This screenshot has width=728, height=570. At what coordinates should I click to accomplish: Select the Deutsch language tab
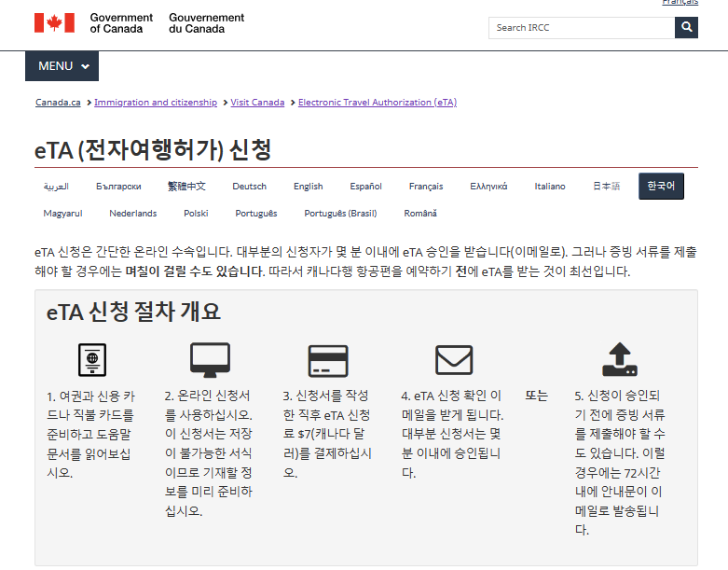249,187
